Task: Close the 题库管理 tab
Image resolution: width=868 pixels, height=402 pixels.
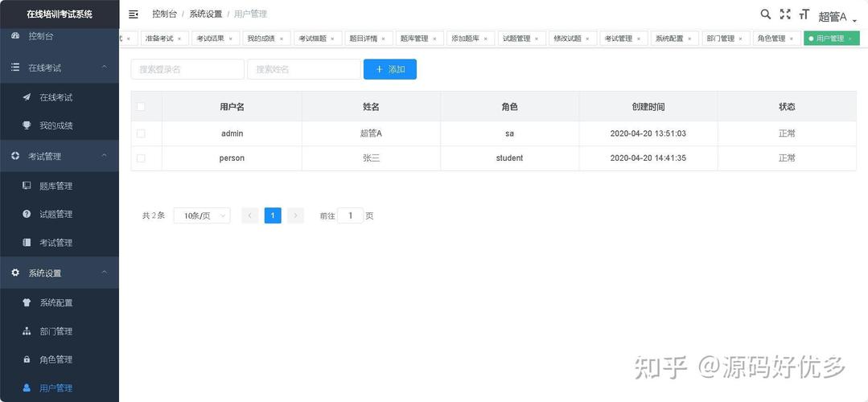Action: tap(434, 39)
